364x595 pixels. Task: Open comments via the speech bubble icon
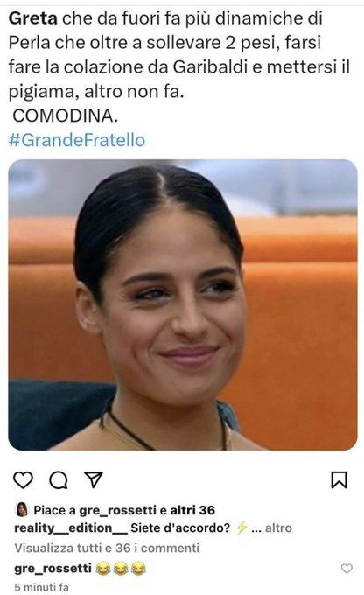pos(59,480)
